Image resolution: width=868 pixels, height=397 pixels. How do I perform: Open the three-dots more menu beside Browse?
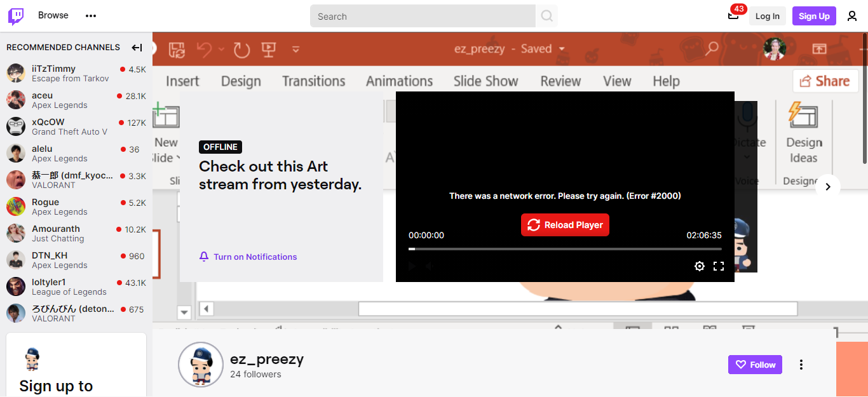[x=91, y=16]
